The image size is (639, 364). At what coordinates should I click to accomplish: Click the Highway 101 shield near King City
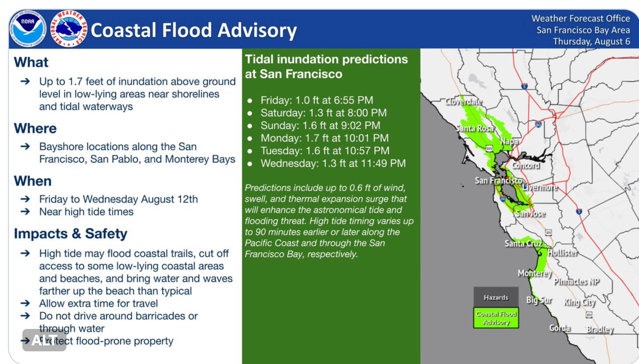(x=589, y=315)
